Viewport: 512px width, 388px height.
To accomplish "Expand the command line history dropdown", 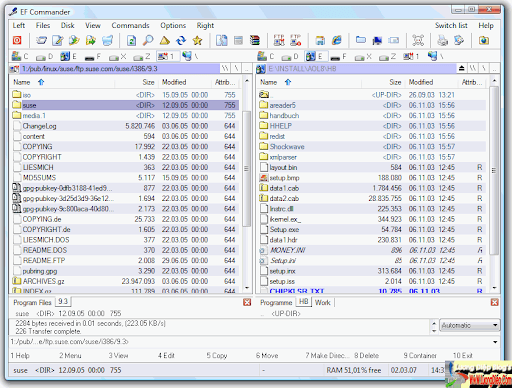I will tap(495, 342).
